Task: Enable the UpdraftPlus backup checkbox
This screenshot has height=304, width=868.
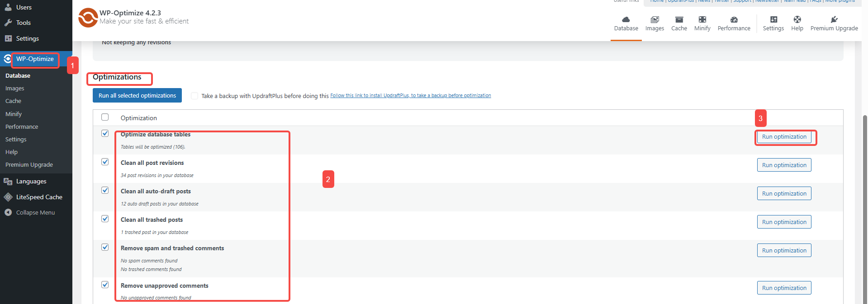Action: (x=194, y=96)
